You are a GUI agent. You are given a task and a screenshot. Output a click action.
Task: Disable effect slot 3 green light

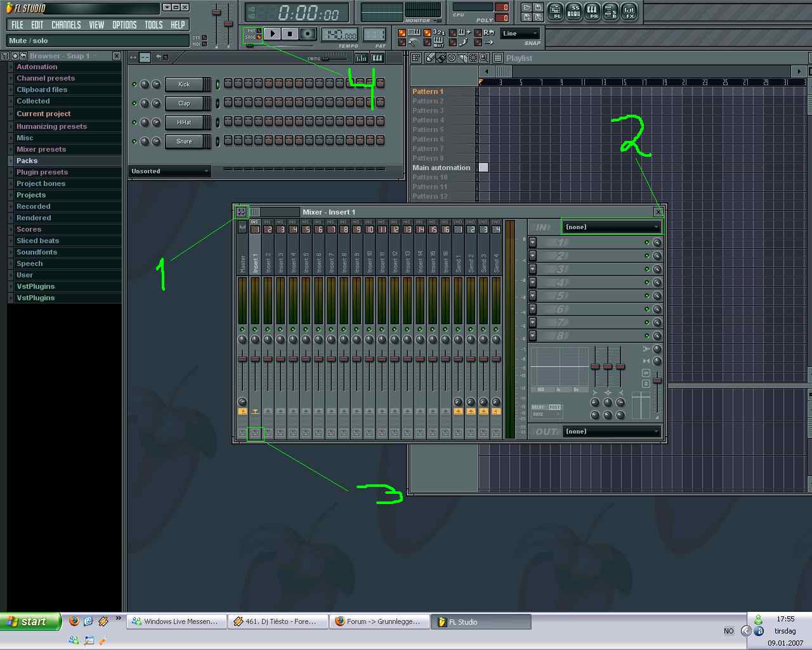click(x=647, y=269)
